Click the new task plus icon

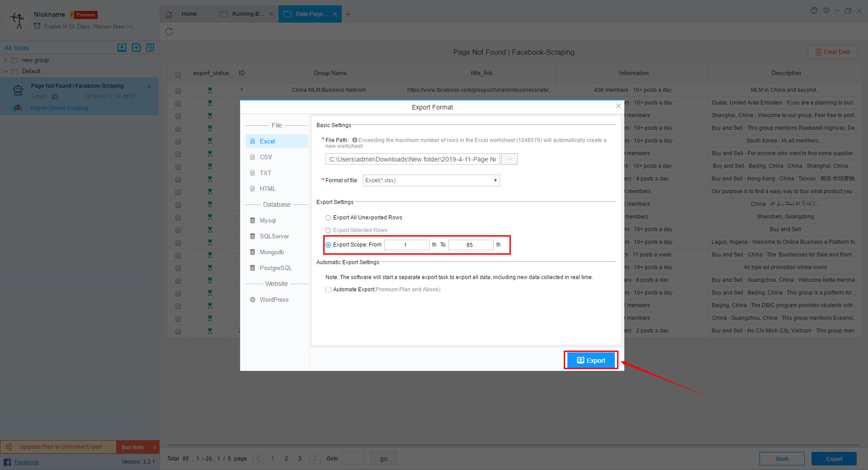coord(136,47)
